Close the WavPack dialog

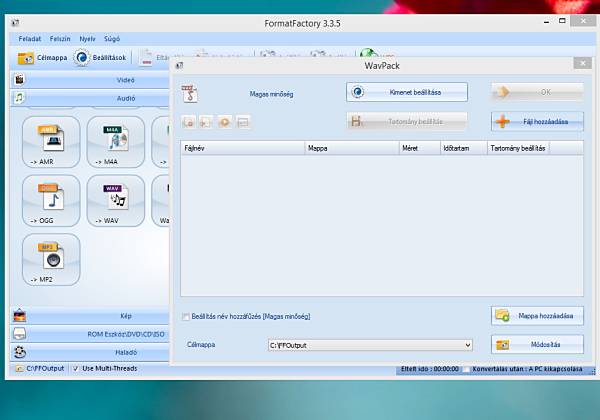coord(582,63)
